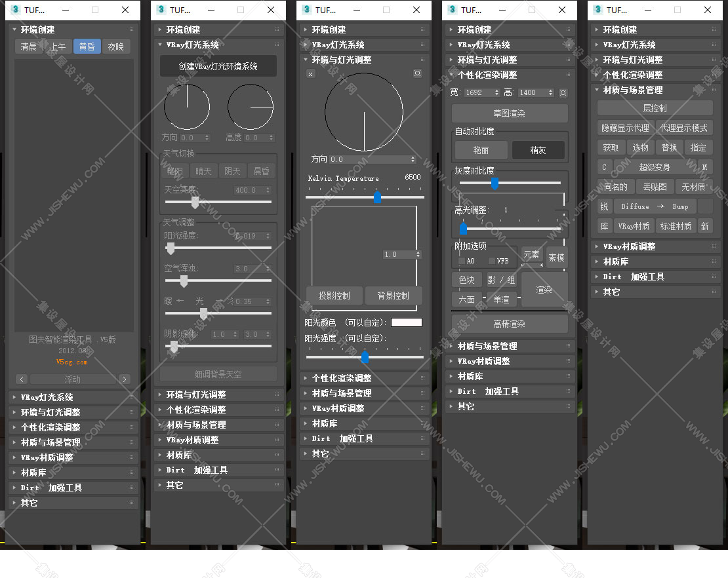Click the right arrow beside 浮动
This screenshot has width=728, height=578.
click(x=125, y=379)
